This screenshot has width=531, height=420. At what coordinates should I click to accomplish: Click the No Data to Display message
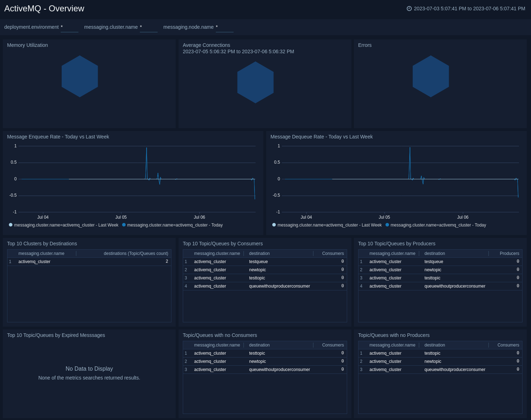point(89,369)
